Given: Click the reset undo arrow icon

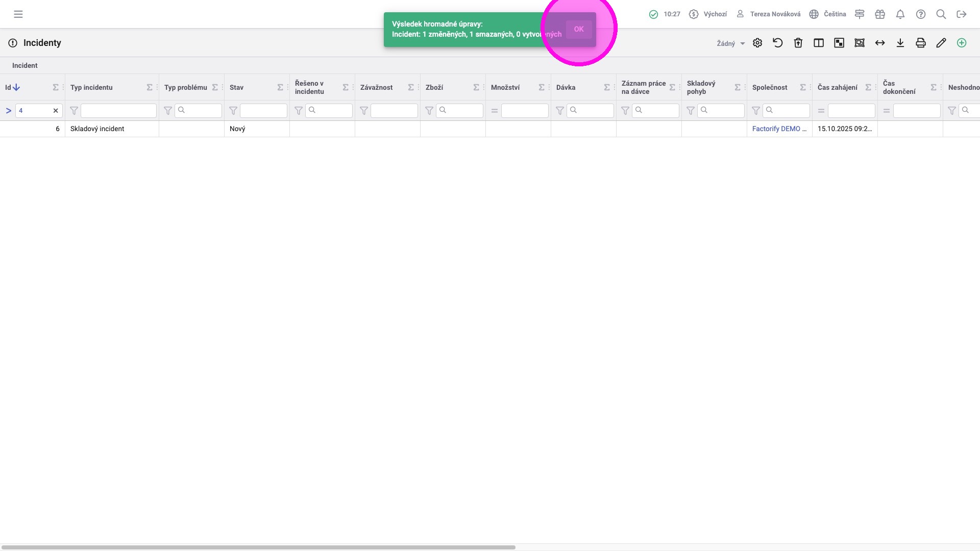Looking at the screenshot, I should [x=778, y=43].
